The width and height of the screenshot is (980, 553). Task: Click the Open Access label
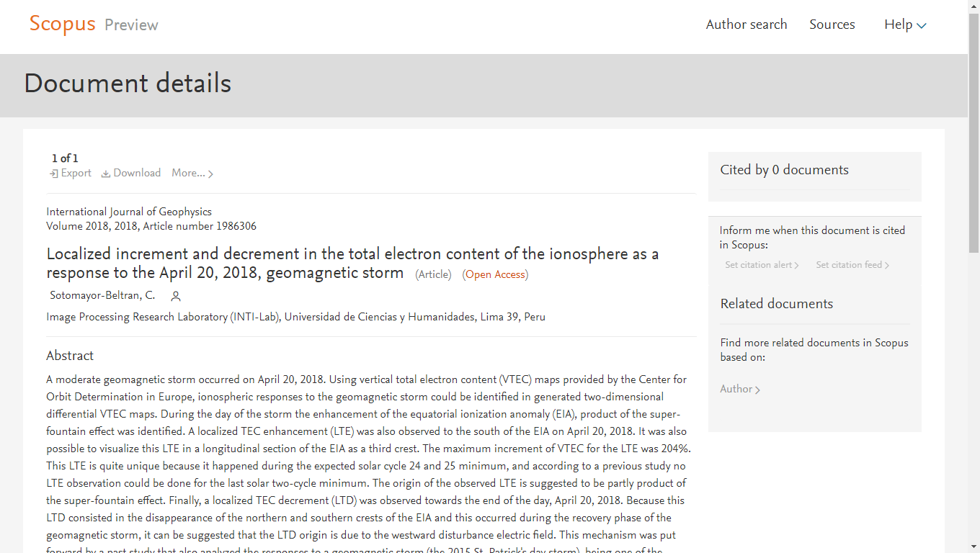pyautogui.click(x=495, y=274)
